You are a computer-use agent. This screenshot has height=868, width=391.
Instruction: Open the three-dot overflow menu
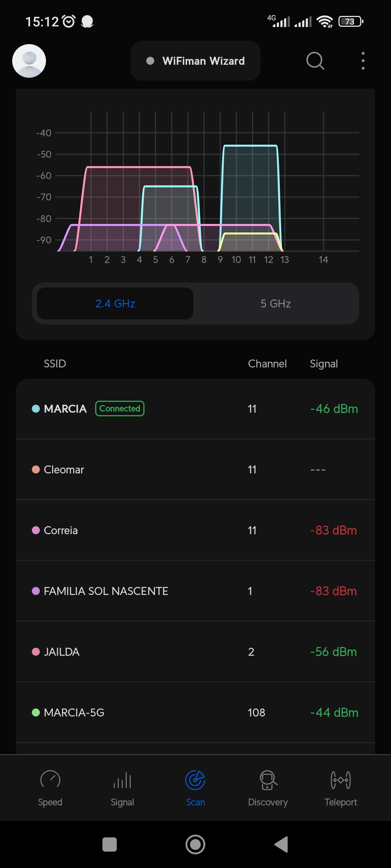(363, 61)
